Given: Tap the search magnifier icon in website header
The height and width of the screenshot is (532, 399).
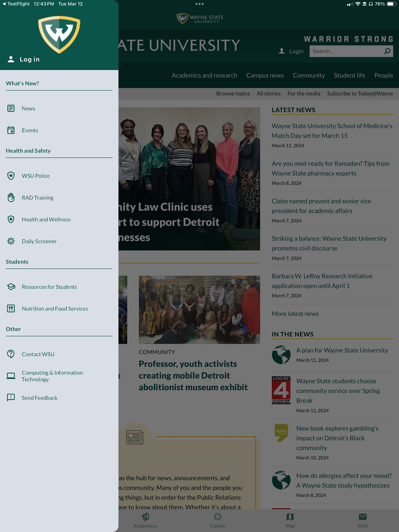Looking at the screenshot, I should click(387, 51).
